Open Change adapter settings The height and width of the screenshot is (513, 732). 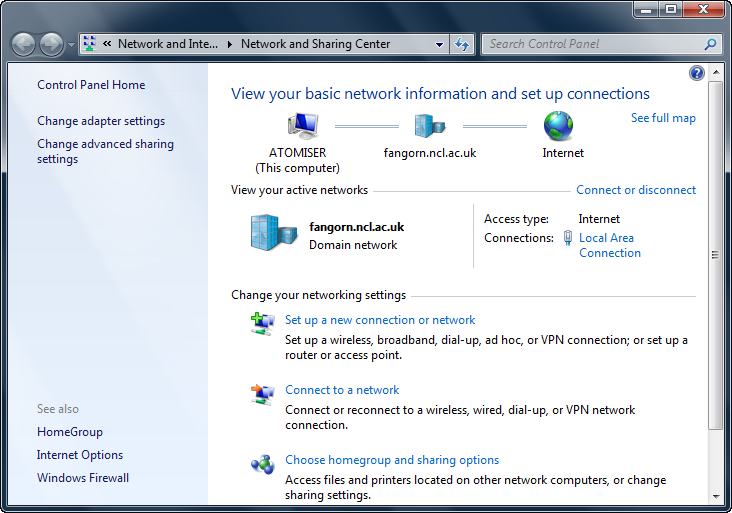(x=101, y=121)
